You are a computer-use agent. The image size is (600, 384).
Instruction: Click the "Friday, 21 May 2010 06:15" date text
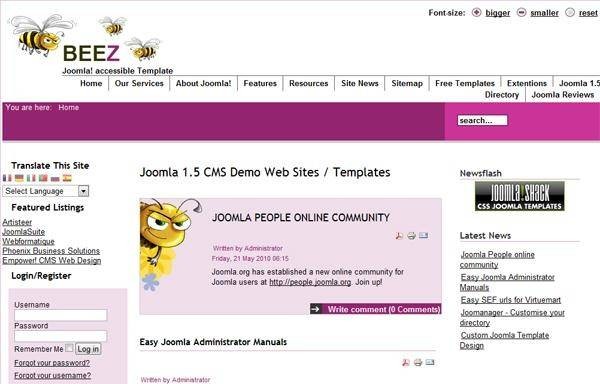click(x=250, y=259)
